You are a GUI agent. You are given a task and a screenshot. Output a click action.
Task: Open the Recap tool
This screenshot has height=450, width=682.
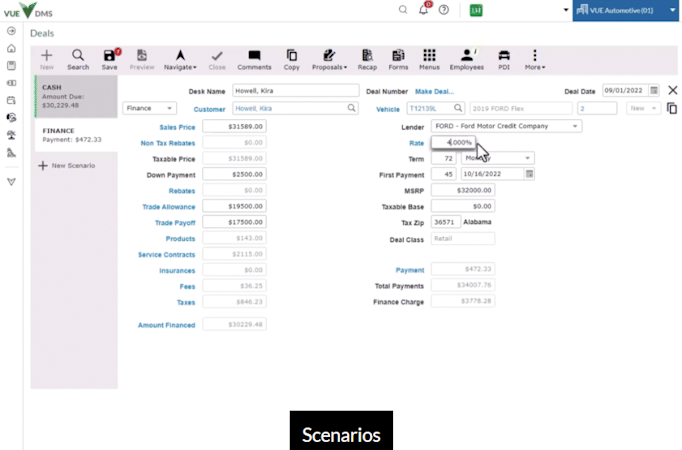point(367,60)
